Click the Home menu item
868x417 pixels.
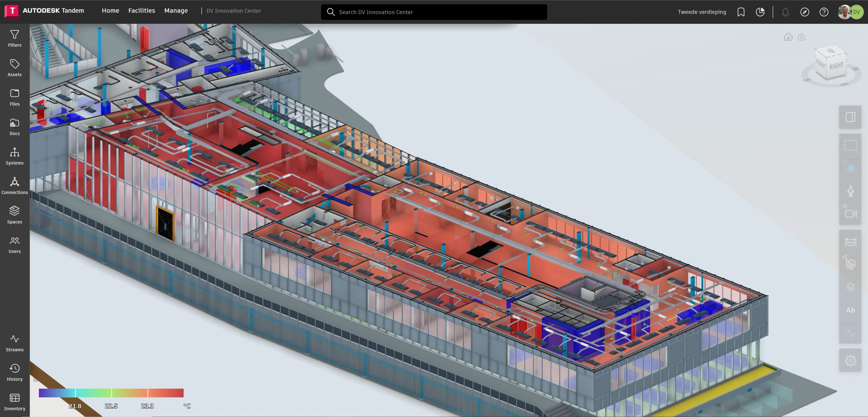(x=110, y=11)
